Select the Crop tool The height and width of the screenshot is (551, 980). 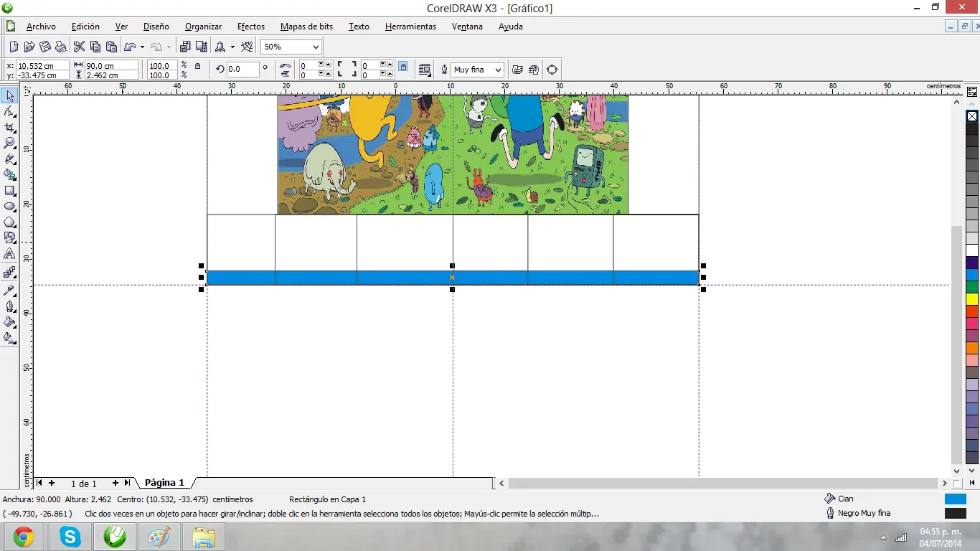10,127
